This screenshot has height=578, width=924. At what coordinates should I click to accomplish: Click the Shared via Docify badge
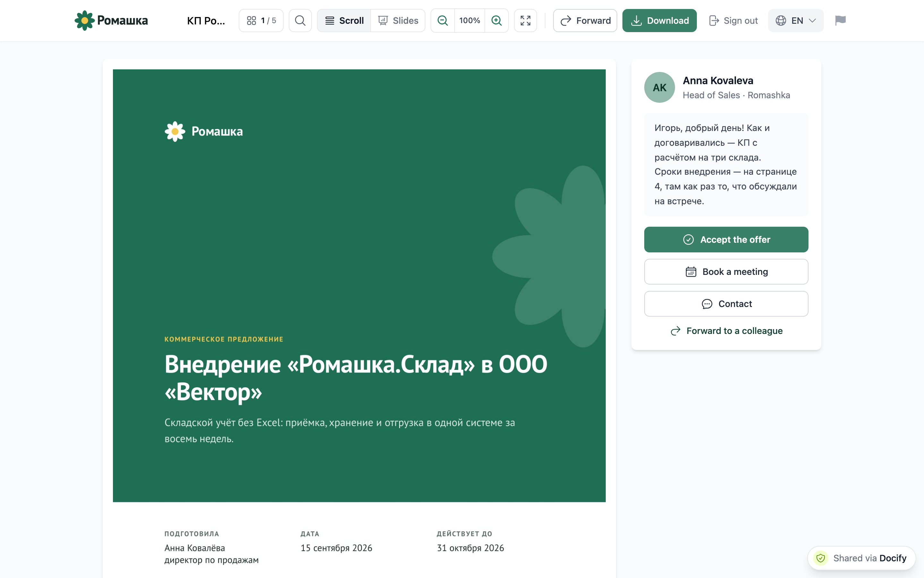[x=861, y=558]
